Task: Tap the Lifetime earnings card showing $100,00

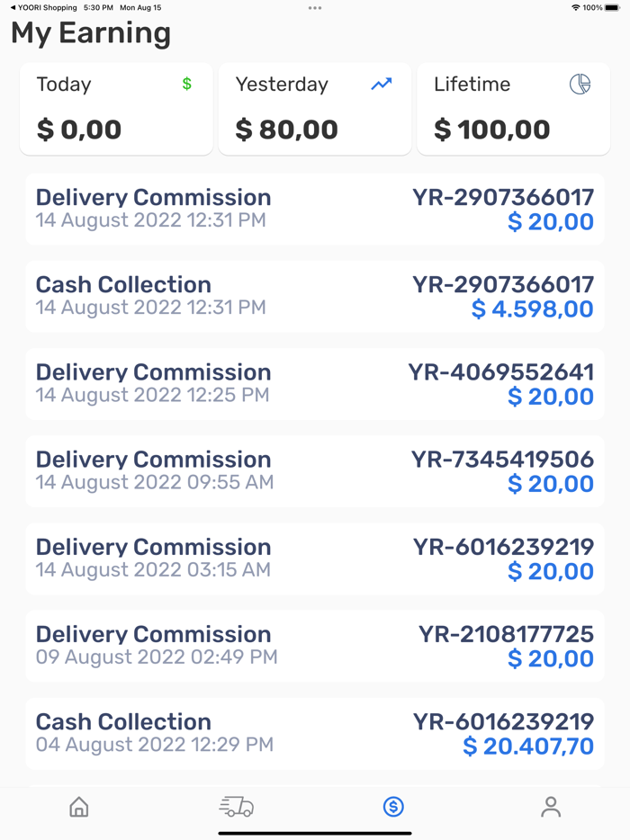Action: [512, 108]
